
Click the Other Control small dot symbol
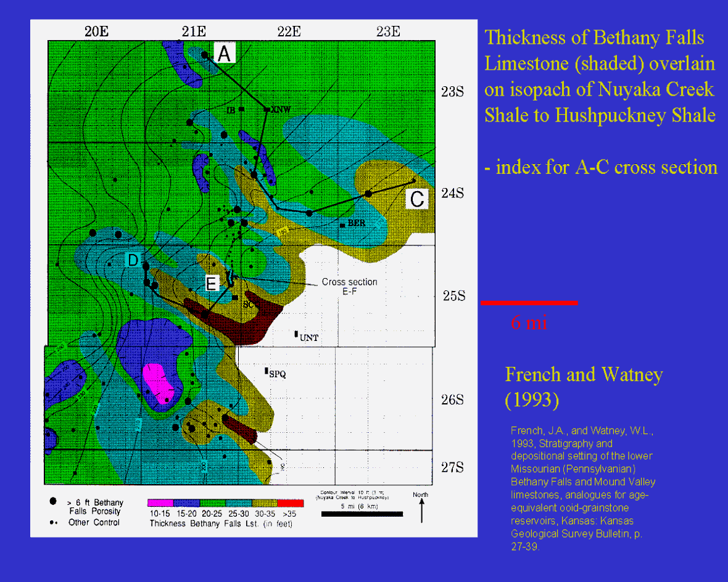pyautogui.click(x=54, y=522)
